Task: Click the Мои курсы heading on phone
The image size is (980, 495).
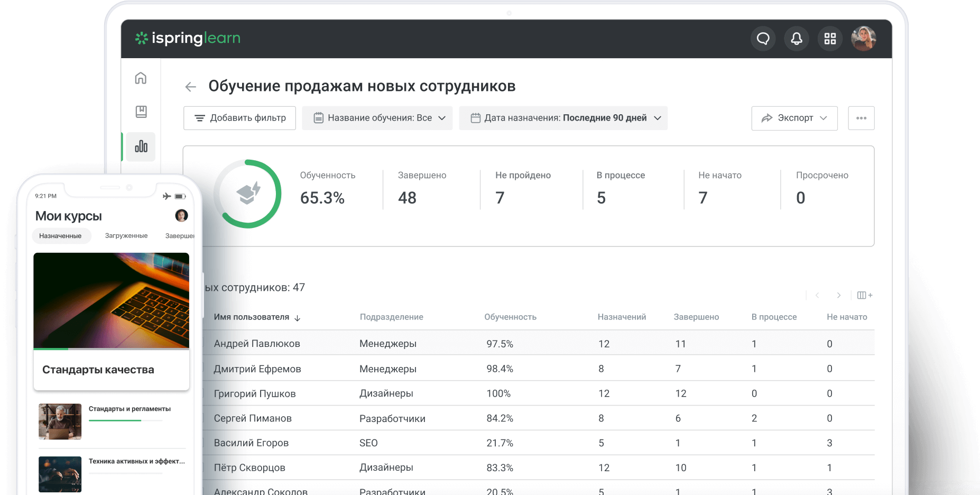Action: coord(69,216)
